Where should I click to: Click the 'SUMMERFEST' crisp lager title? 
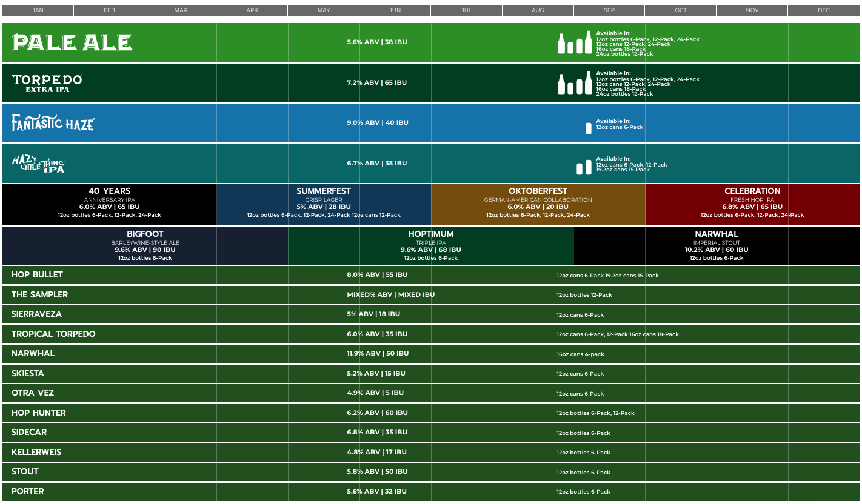324,191
